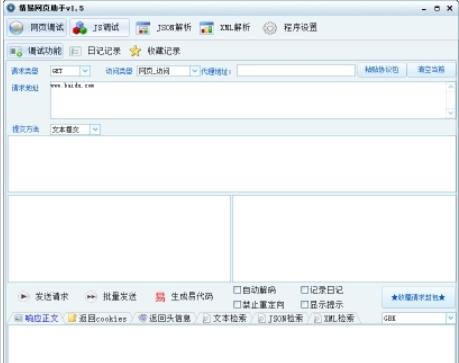The width and height of the screenshot is (459, 363).
Task: Click the response body text area at bottom
Action: coord(232,344)
